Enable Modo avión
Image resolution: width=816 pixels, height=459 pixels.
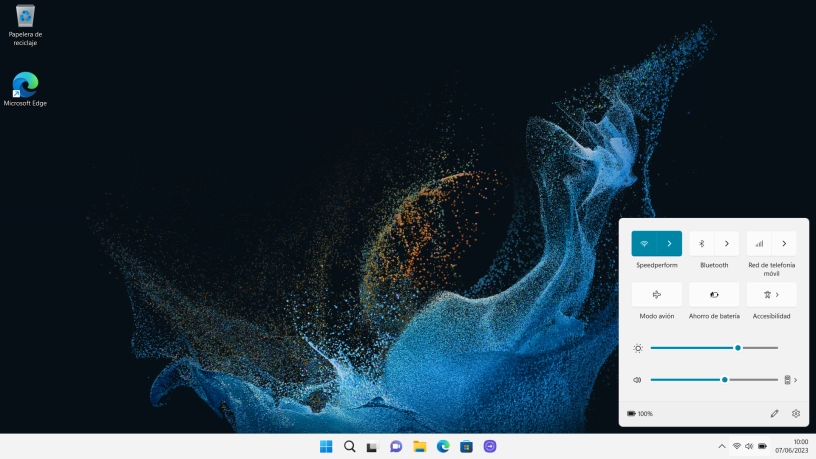(x=657, y=295)
